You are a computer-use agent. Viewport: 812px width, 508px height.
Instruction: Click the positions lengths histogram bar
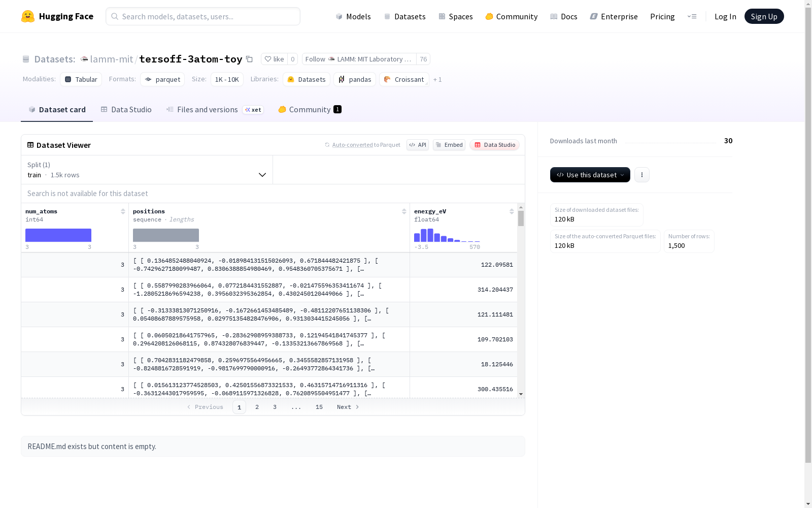166,235
